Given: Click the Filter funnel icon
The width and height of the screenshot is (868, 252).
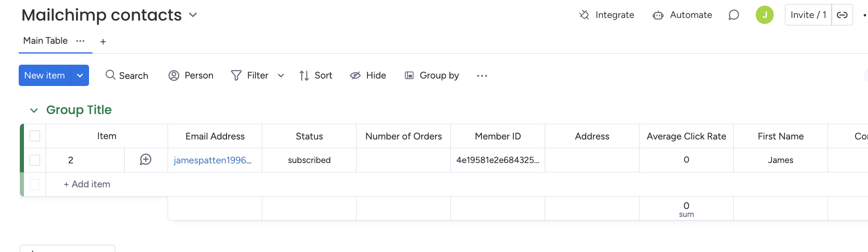Looking at the screenshot, I should 236,76.
